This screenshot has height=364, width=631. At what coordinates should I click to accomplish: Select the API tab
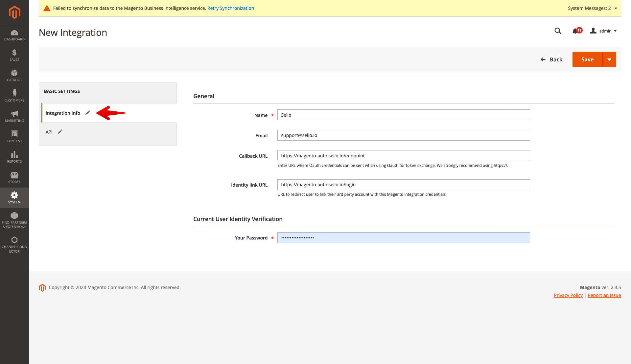(x=109, y=132)
